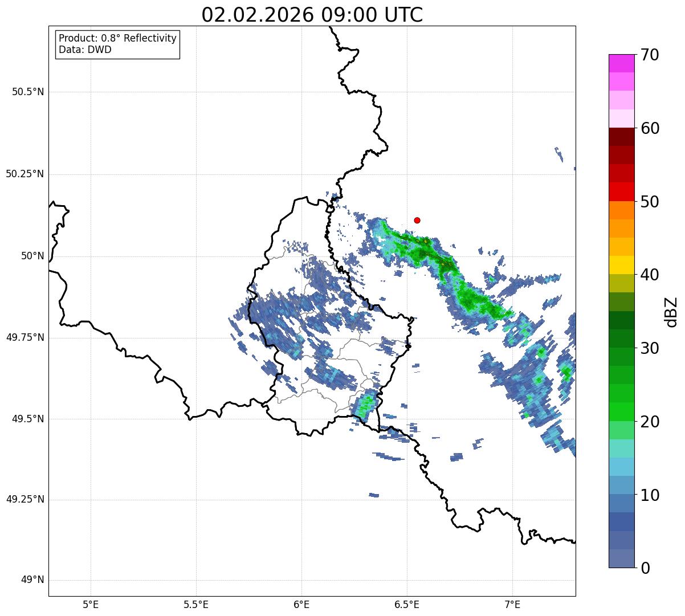Image resolution: width=685 pixels, height=616 pixels.
Task: Click the 6°E longitude label
Action: pos(301,604)
